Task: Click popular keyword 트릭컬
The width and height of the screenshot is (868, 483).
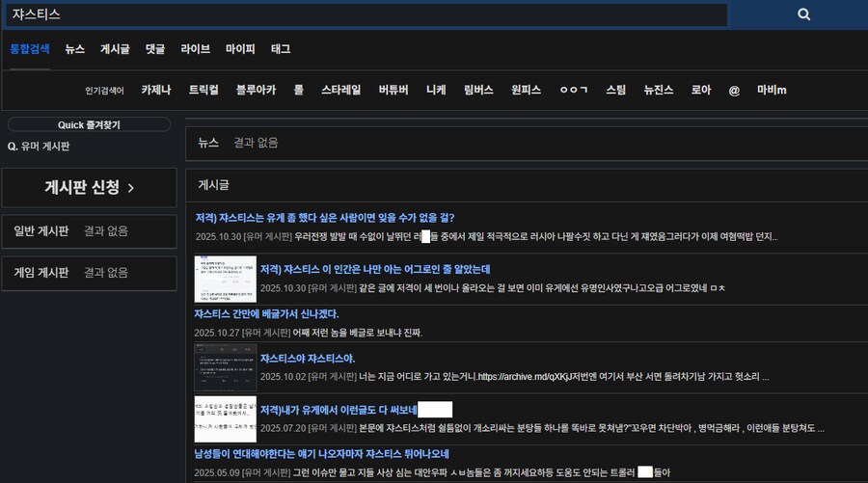Action: click(203, 90)
